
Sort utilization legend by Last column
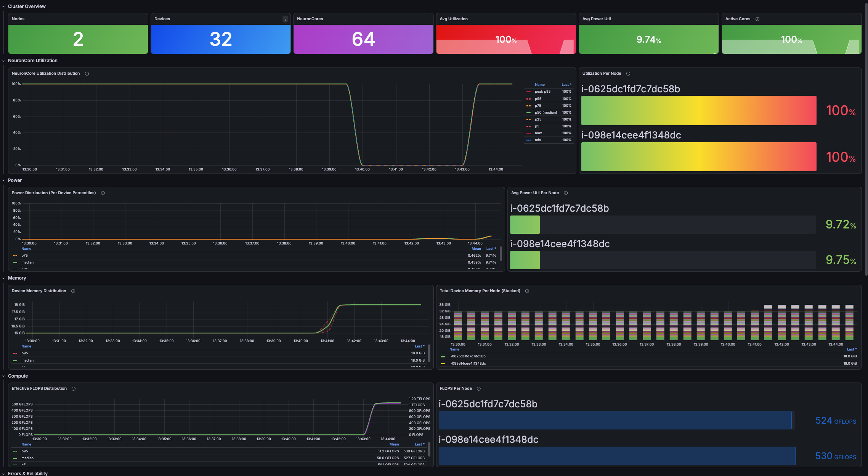coord(566,85)
